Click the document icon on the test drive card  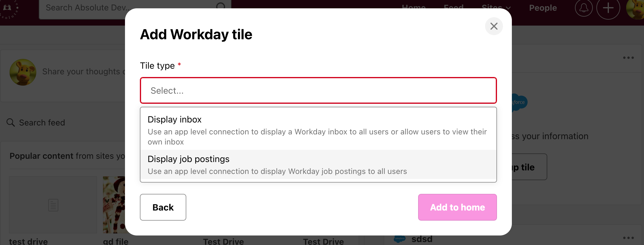click(53, 205)
